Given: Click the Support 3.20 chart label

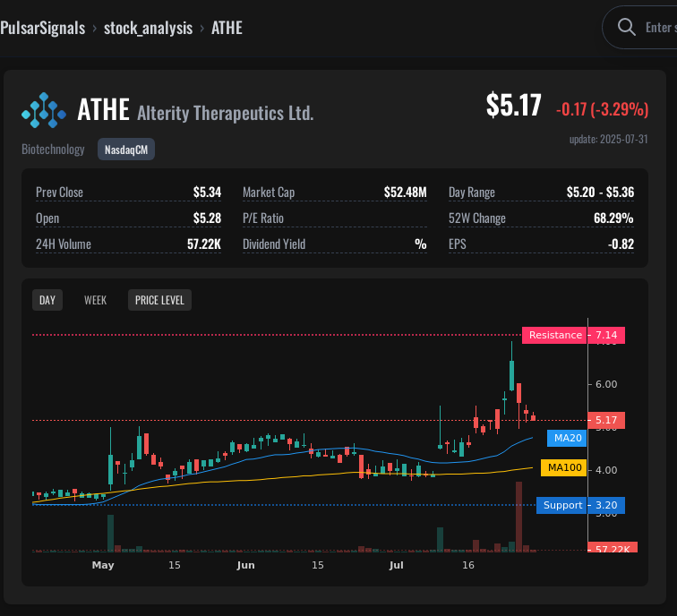Looking at the screenshot, I should click(580, 505).
